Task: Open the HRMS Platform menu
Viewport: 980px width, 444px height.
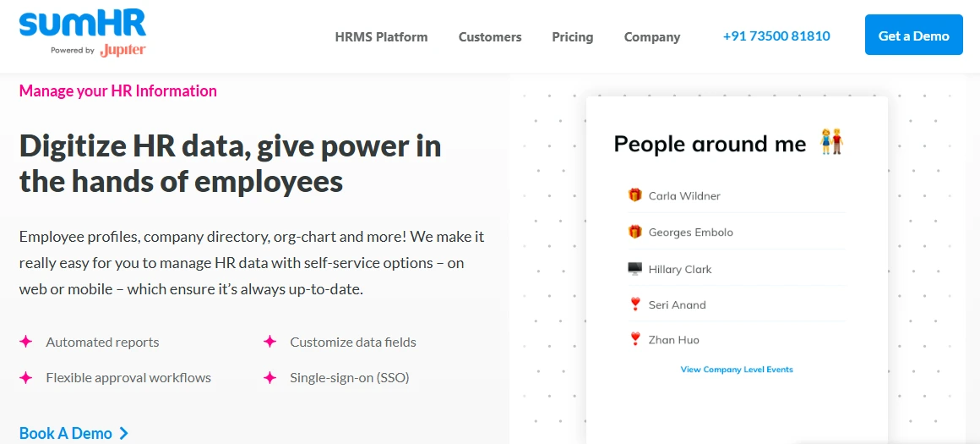Action: pyautogui.click(x=381, y=37)
